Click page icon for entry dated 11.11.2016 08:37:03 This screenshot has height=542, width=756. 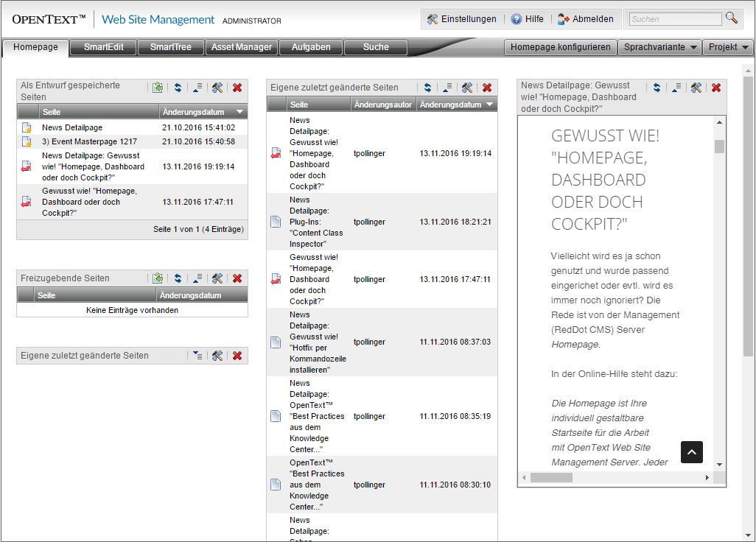(x=276, y=342)
